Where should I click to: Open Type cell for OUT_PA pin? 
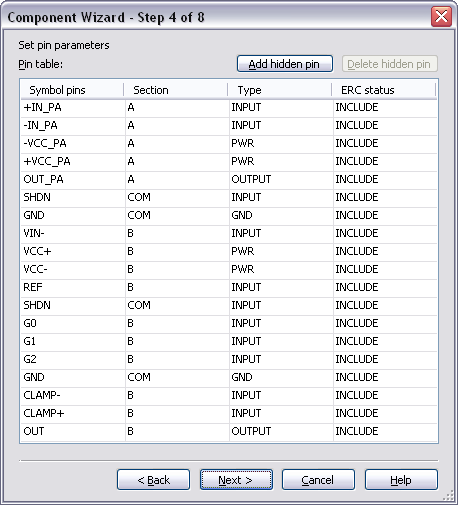click(281, 180)
